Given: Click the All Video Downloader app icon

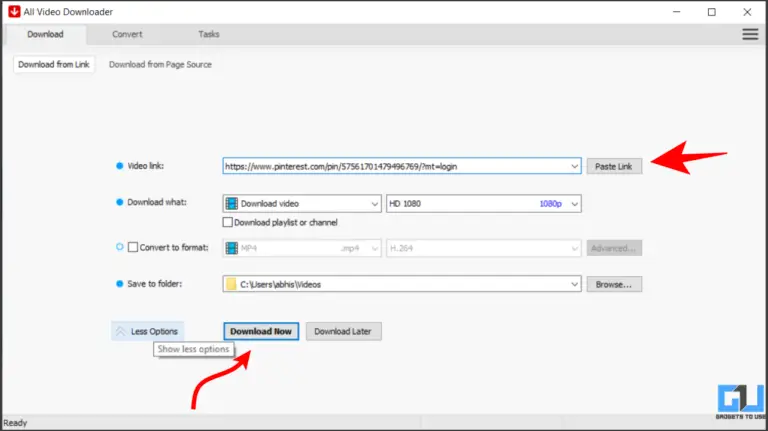Looking at the screenshot, I should point(14,11).
